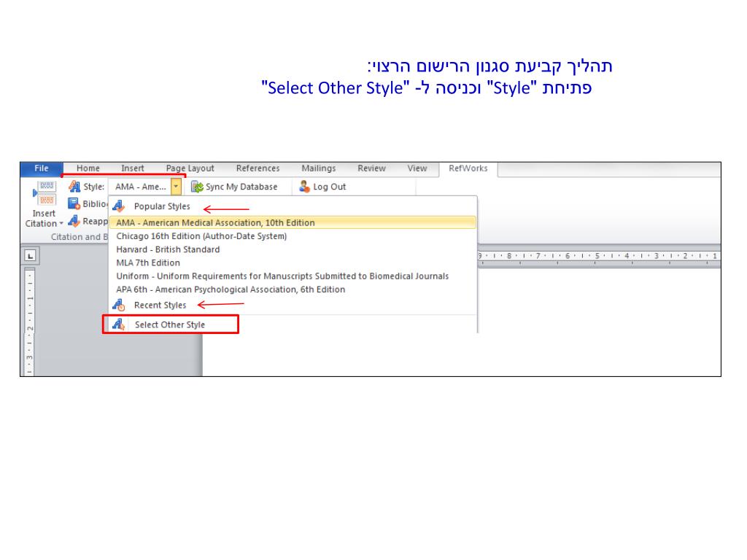Click the Select Other Style icon
Viewport: 747px width, 560px height.
[119, 324]
